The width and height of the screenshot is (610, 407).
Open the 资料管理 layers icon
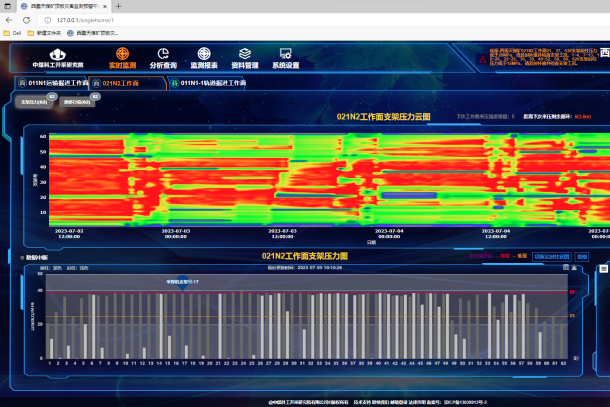pyautogui.click(x=244, y=54)
